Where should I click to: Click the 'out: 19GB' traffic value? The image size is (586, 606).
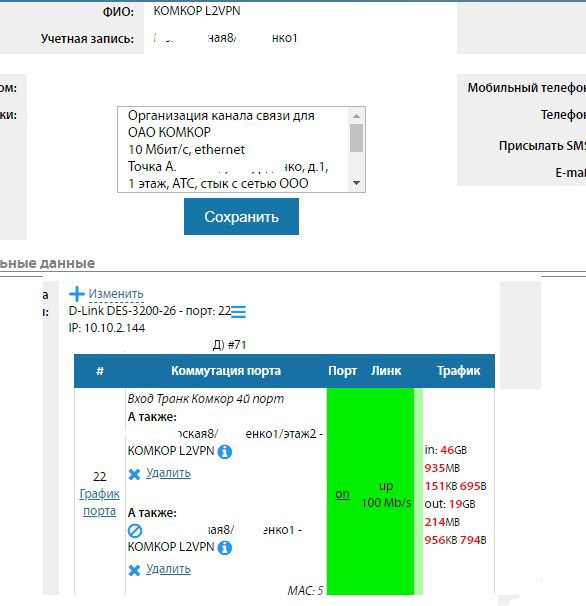450,504
